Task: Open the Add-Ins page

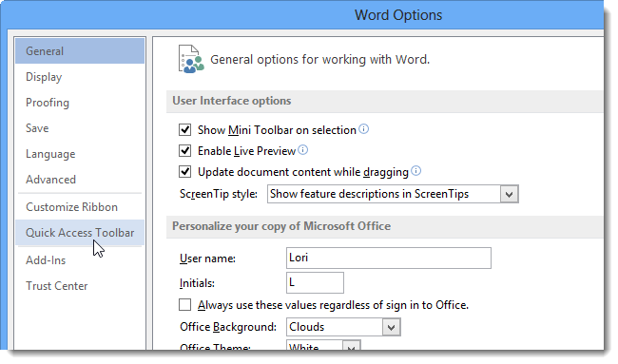Action: (x=80, y=260)
